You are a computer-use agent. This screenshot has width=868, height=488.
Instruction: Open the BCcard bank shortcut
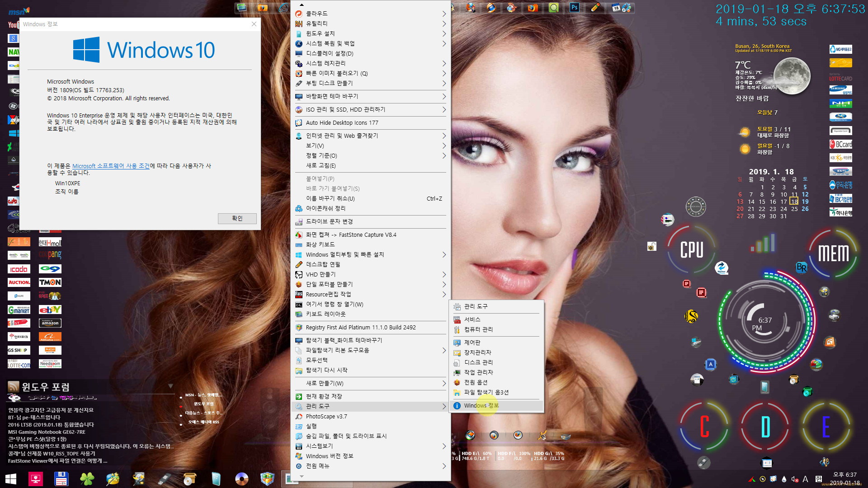(841, 145)
